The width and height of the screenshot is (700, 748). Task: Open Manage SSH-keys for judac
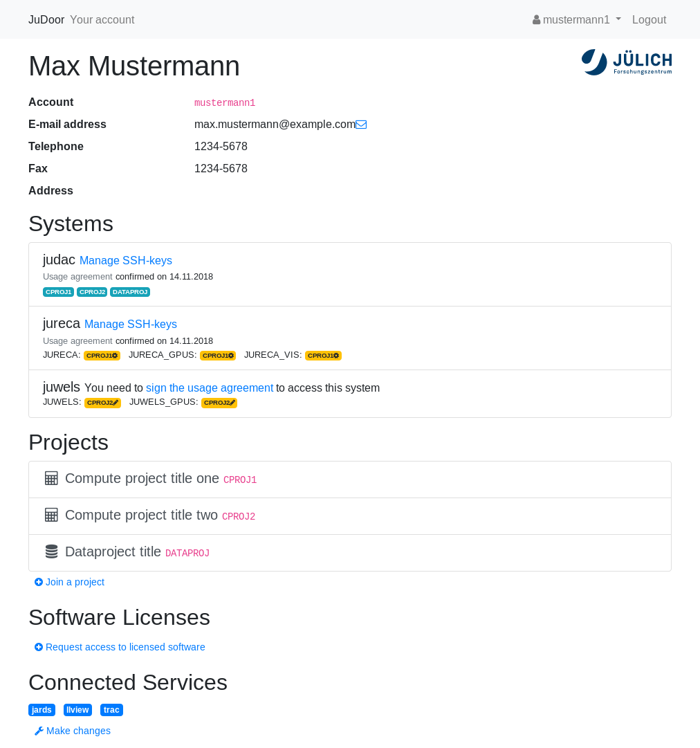[x=126, y=261]
